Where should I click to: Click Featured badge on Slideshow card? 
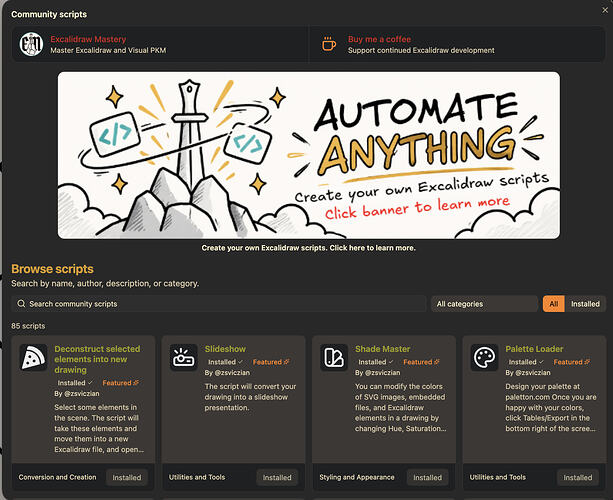[271, 362]
